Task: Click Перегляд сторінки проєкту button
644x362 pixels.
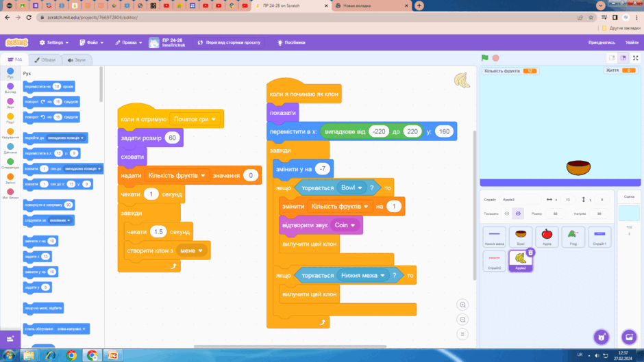Action: pos(230,42)
